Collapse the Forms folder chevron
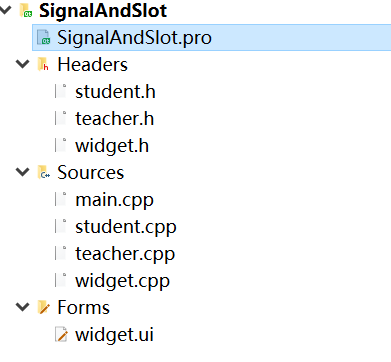The height and width of the screenshot is (362, 391). point(23,307)
